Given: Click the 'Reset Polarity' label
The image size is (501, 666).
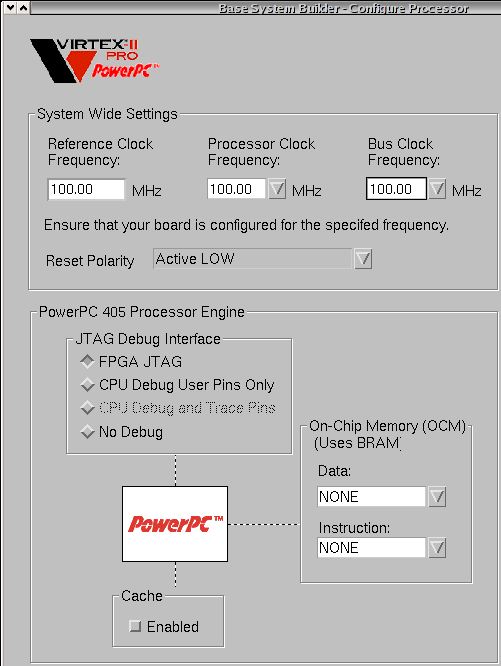Looking at the screenshot, I should [x=90, y=260].
